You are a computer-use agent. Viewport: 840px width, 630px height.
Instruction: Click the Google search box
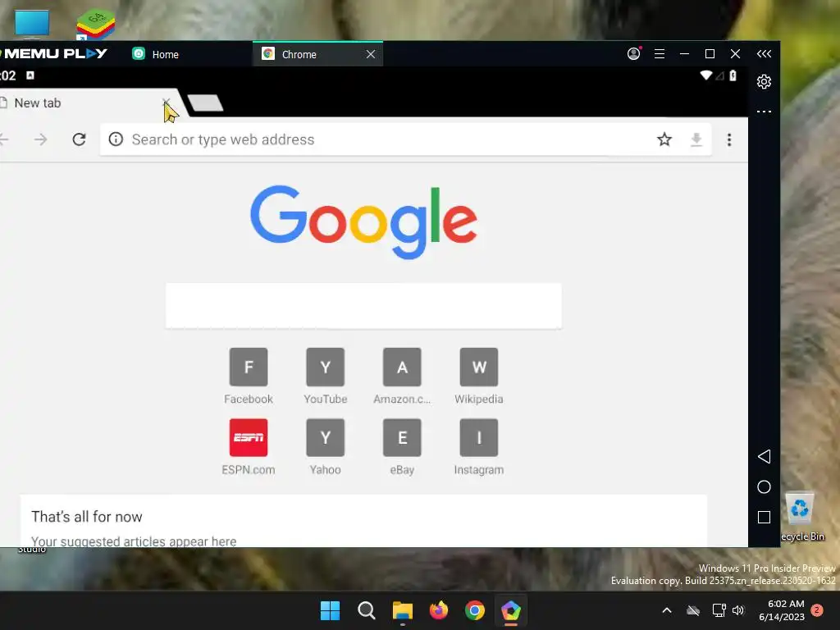point(363,306)
